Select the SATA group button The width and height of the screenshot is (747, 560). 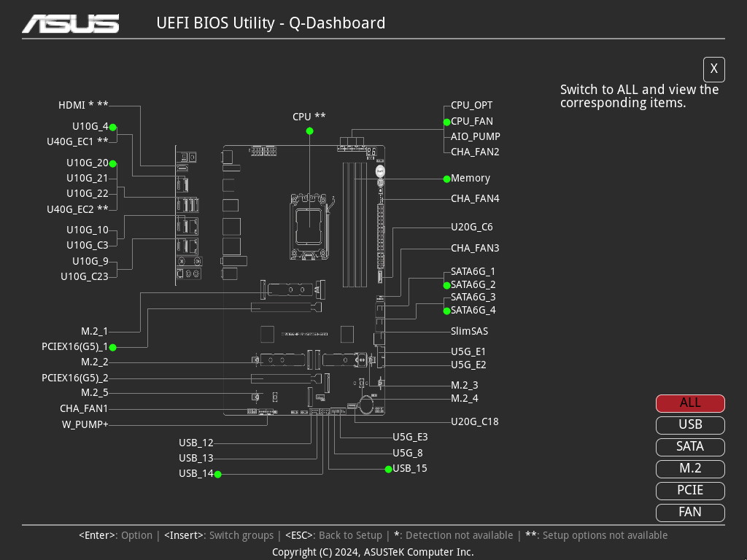pyautogui.click(x=690, y=447)
